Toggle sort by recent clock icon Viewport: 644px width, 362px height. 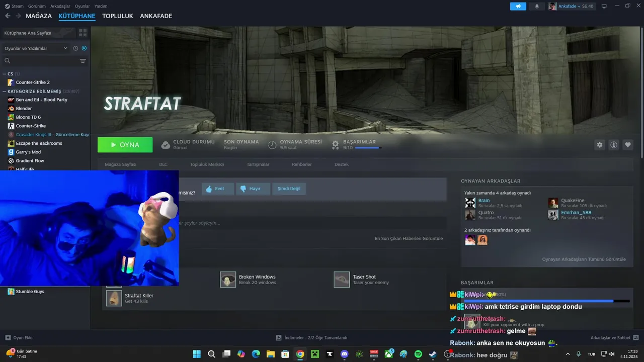[75, 48]
